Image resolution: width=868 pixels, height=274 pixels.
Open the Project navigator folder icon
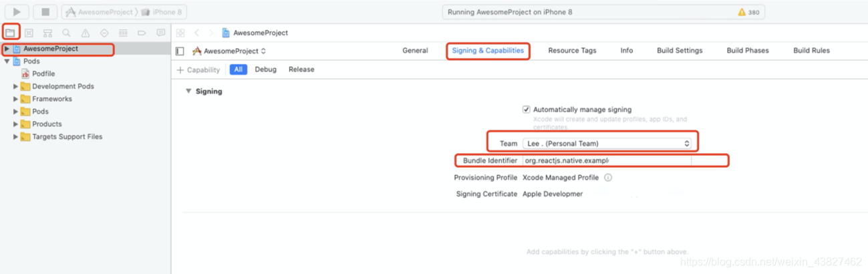point(11,33)
